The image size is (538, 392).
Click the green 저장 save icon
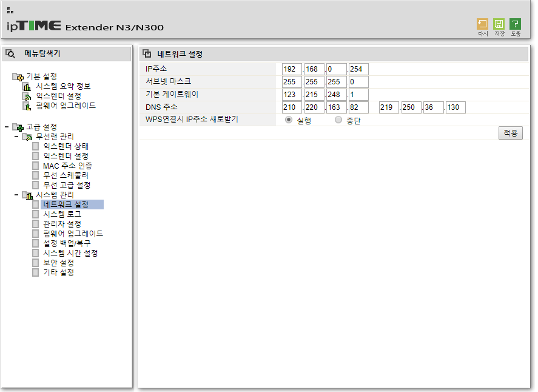[499, 24]
